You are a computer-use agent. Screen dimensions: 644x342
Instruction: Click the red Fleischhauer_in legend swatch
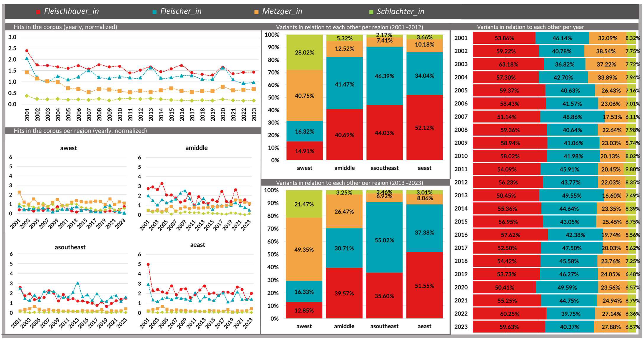tap(38, 12)
